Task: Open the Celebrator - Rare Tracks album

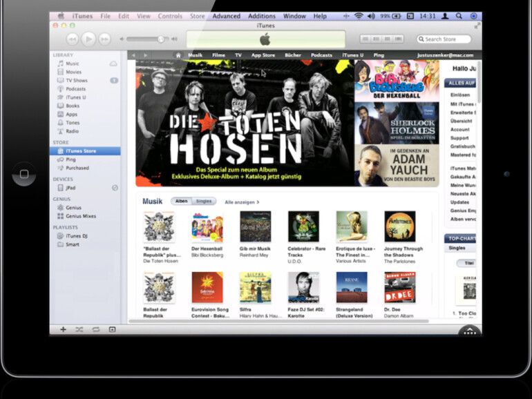Action: coord(304,226)
